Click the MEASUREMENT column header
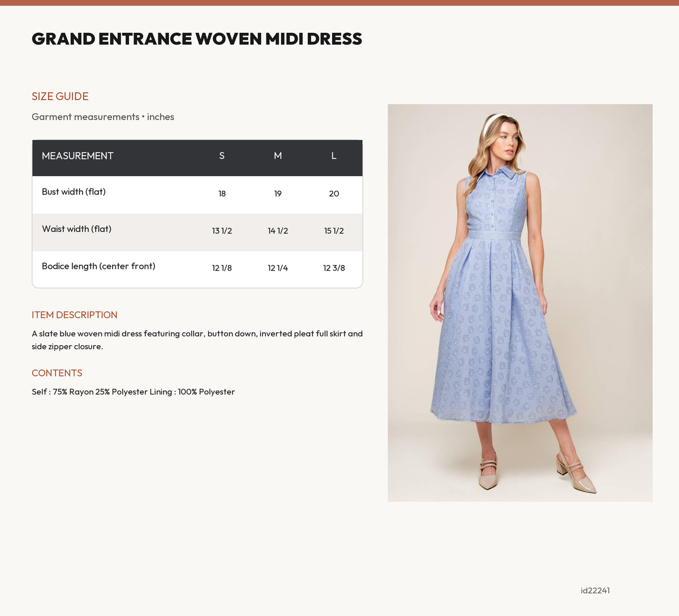This screenshot has height=616, width=679. (x=78, y=156)
